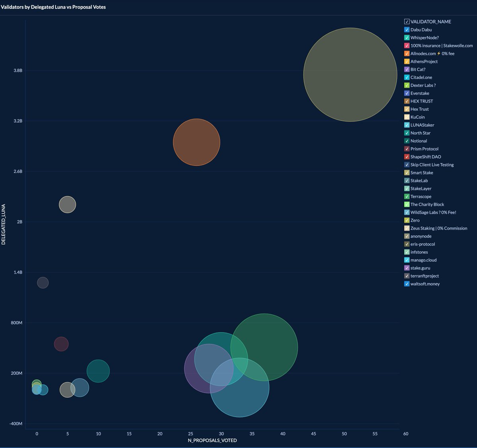Uncheck the Dabu Dabu legend checkbox

tap(407, 29)
